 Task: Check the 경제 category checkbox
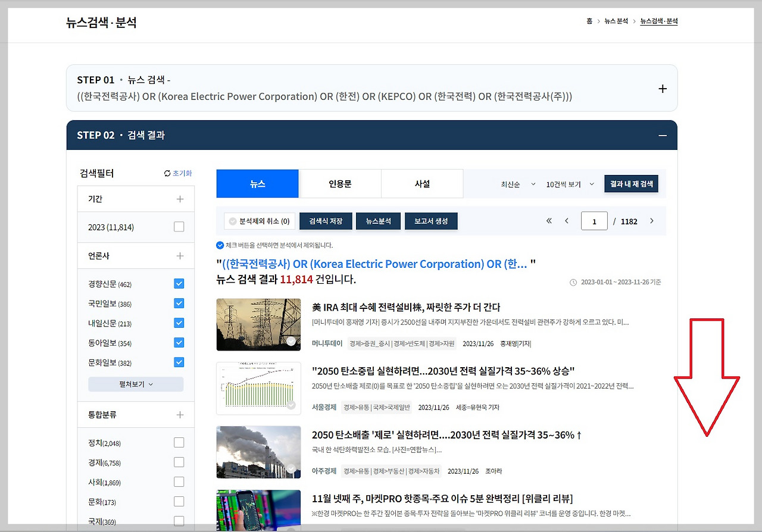point(179,462)
